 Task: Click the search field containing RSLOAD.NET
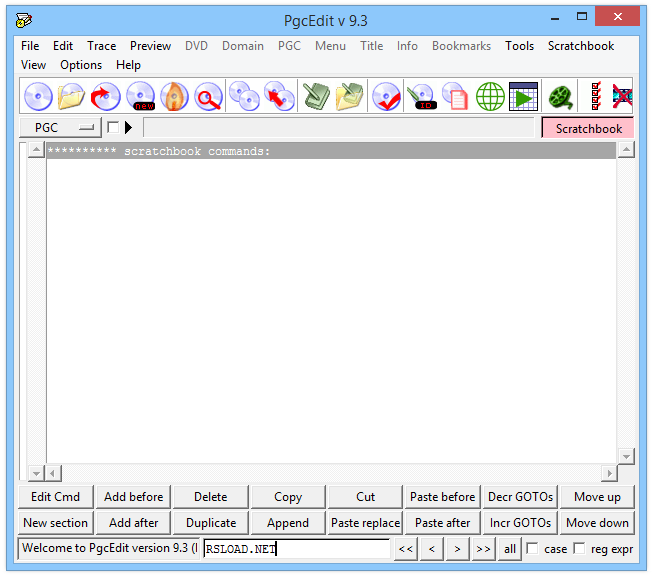coord(296,549)
